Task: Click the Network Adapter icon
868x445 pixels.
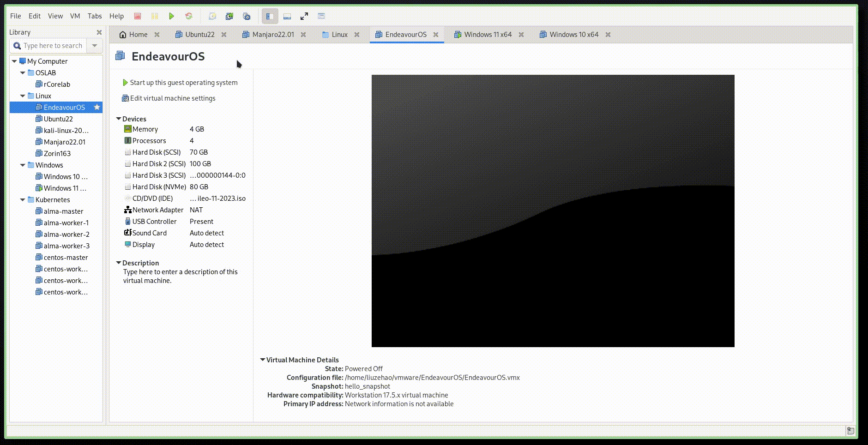Action: [128, 210]
